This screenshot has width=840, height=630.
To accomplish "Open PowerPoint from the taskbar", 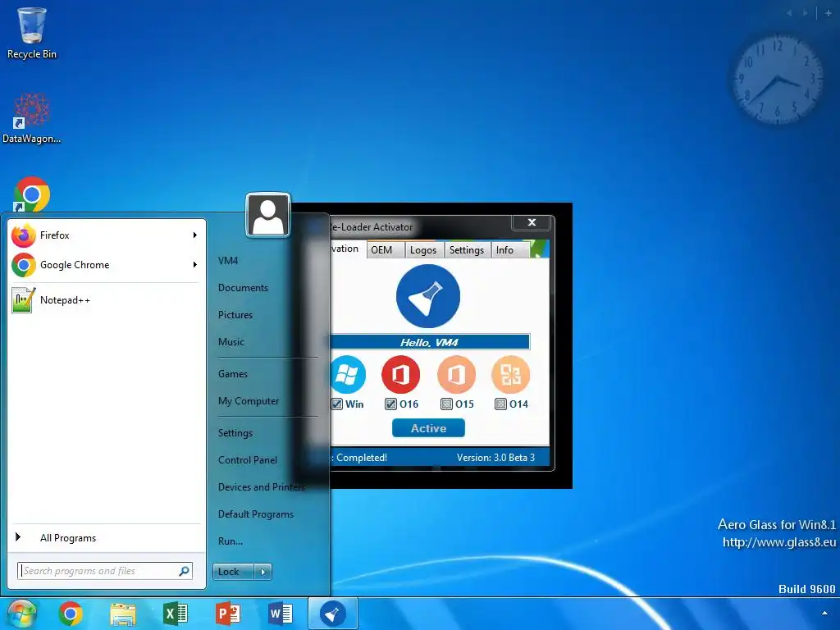I will 228,614.
